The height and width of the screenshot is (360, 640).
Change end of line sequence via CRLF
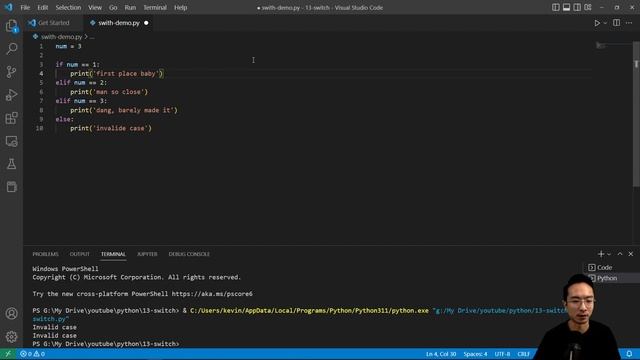tap(523, 354)
